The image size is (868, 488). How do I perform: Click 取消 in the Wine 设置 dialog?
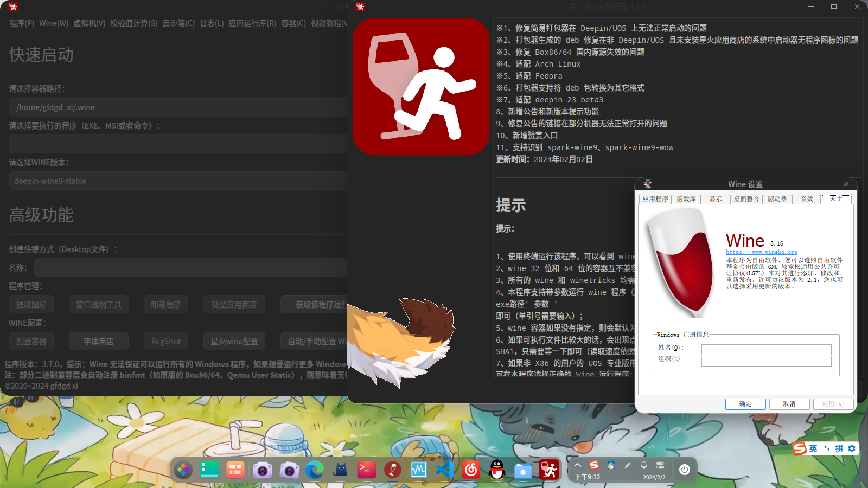point(789,404)
